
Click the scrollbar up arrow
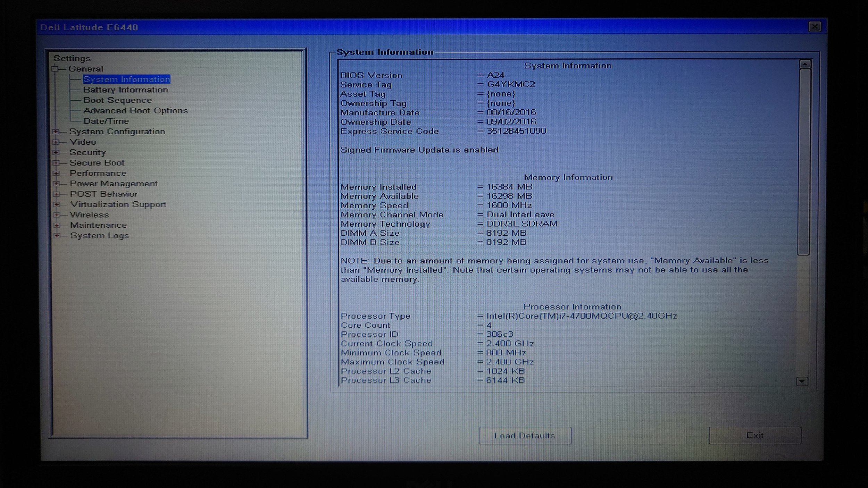805,64
